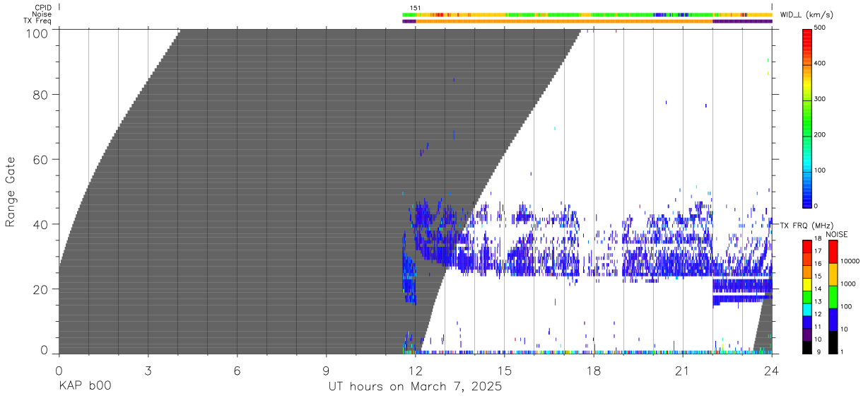Click the purple segment of TX FRQ bar
This screenshot has width=868, height=401.
coord(807,333)
